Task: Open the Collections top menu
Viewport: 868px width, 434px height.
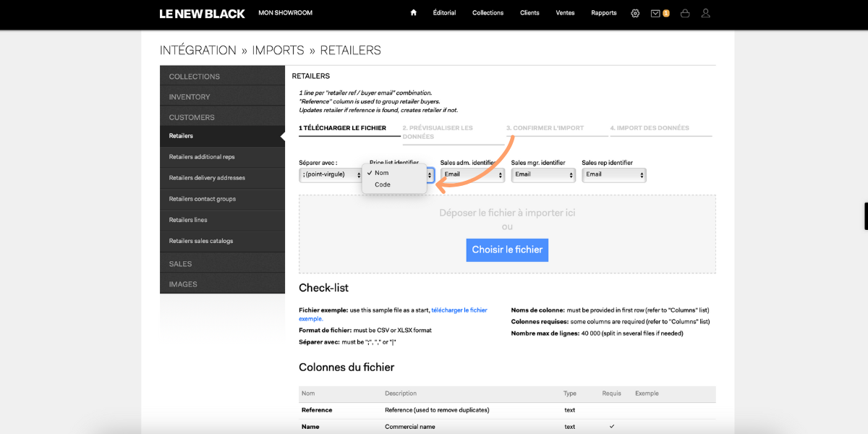Action: (x=488, y=13)
